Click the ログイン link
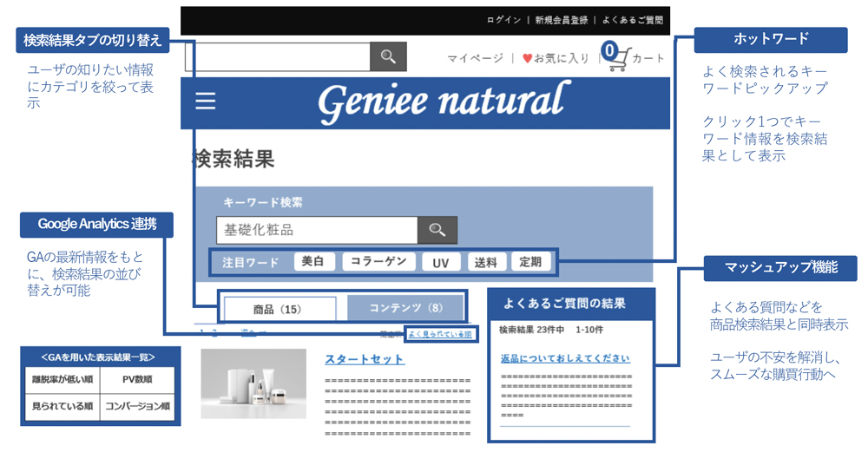The image size is (868, 452). coord(503,20)
